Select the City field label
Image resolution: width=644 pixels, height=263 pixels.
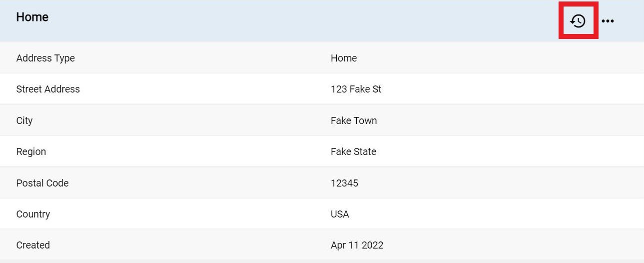pos(24,120)
